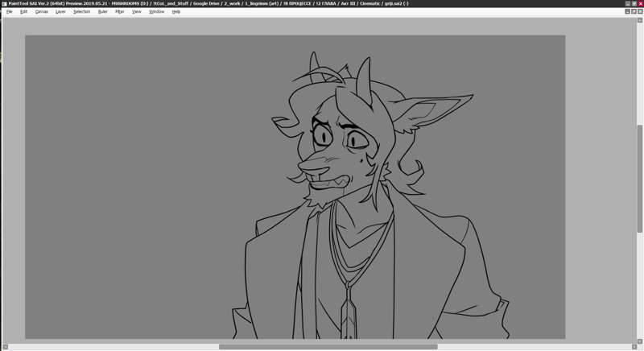Image resolution: width=644 pixels, height=351 pixels.
Task: Open the Ruler menu
Action: (x=103, y=11)
